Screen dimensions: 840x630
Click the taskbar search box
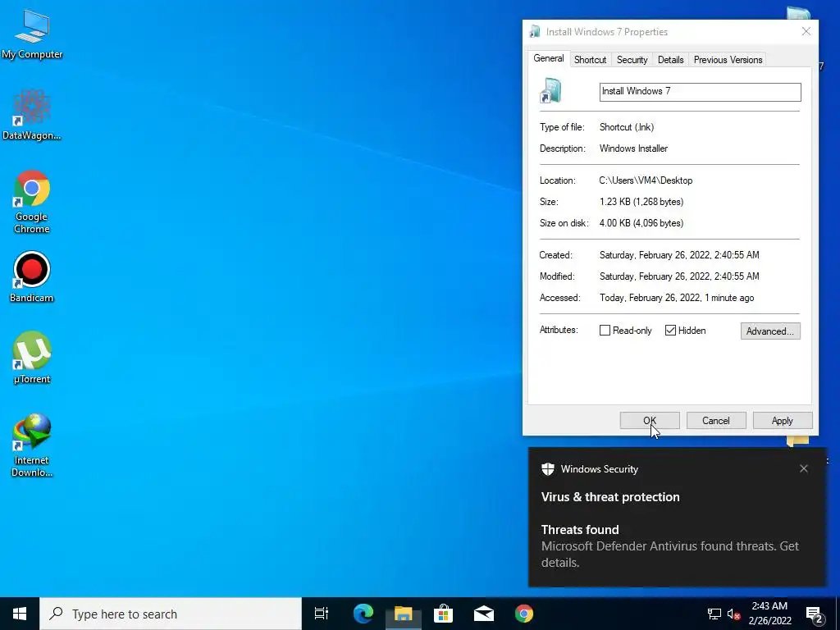[x=171, y=614]
